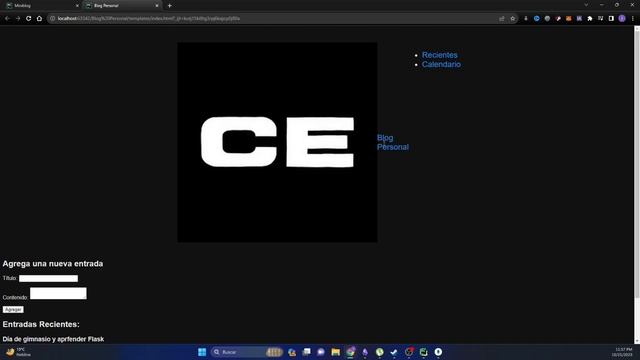Toggle the browser side panel
Screen dimensions: 640x360
[611, 18]
